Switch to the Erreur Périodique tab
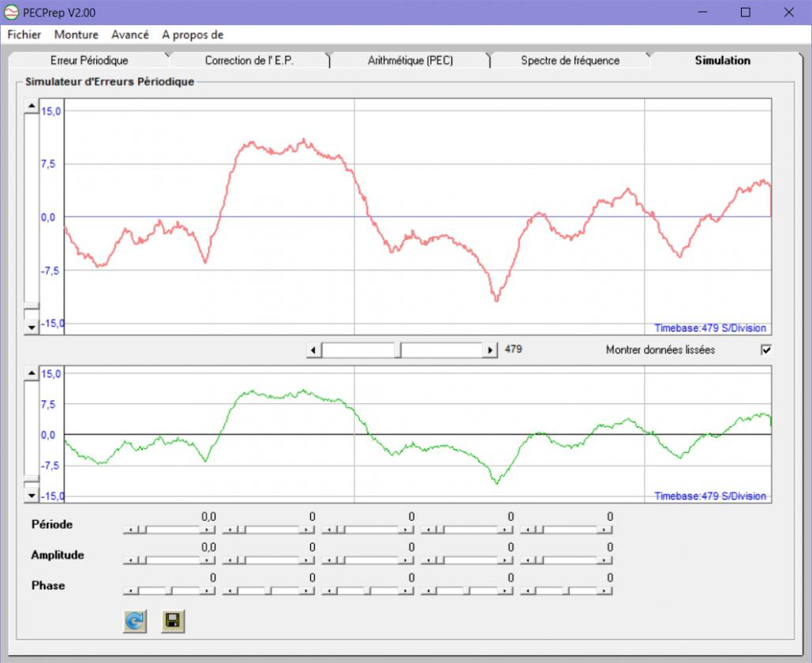 point(89,61)
